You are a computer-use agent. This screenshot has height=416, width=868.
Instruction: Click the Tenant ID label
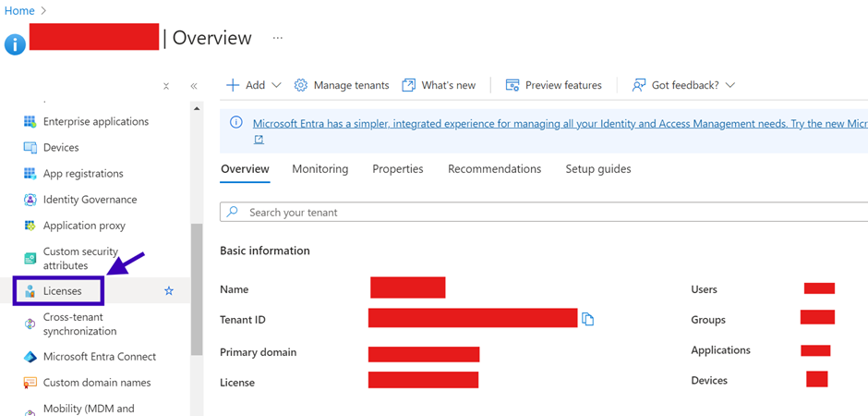pyautogui.click(x=243, y=320)
